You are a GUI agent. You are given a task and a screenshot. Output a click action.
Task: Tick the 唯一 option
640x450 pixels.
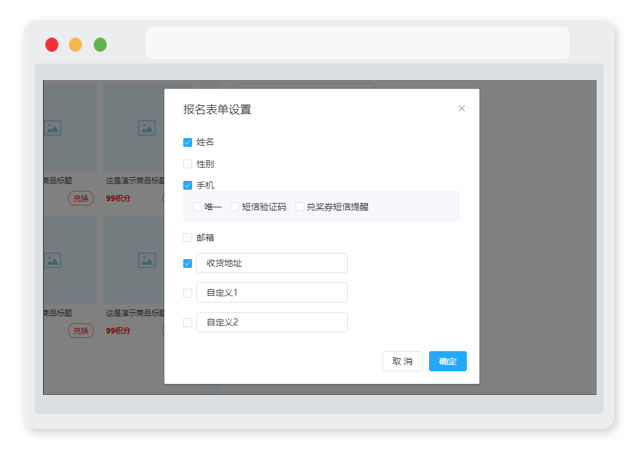197,207
